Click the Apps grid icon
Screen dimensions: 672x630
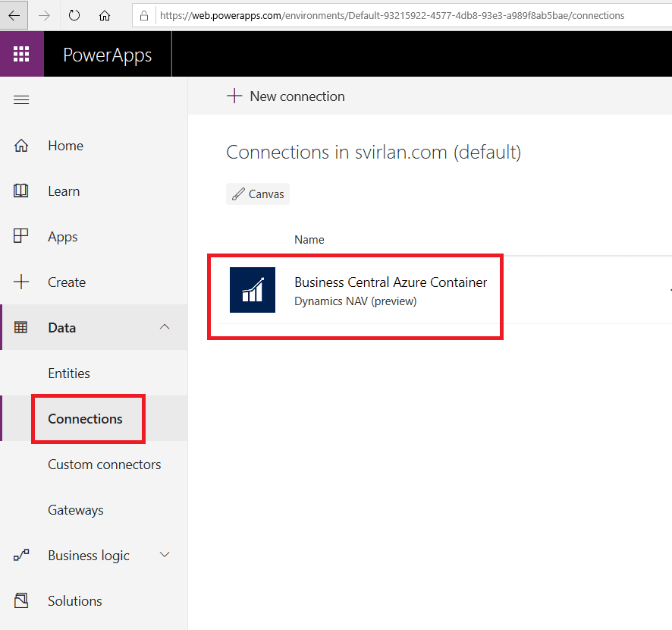tap(21, 236)
